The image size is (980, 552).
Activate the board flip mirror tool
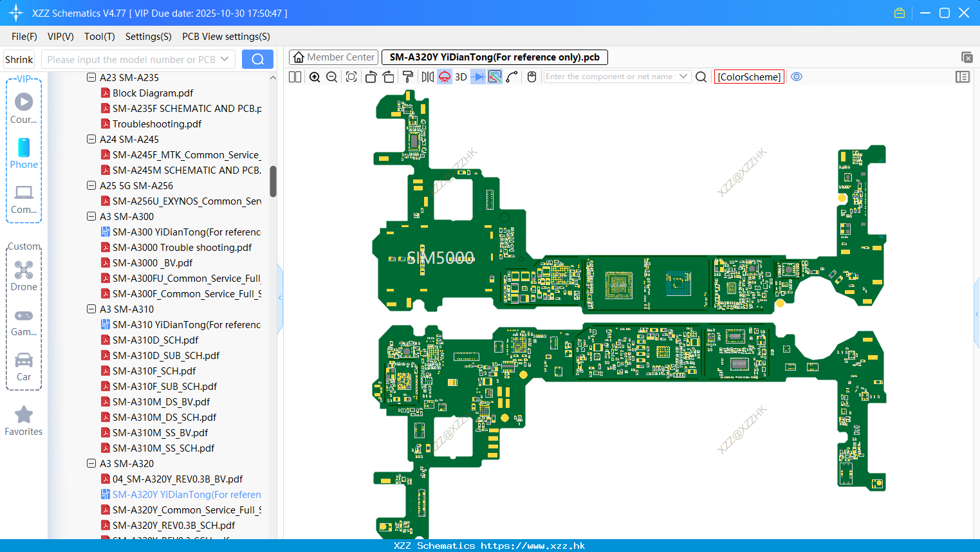pos(427,77)
